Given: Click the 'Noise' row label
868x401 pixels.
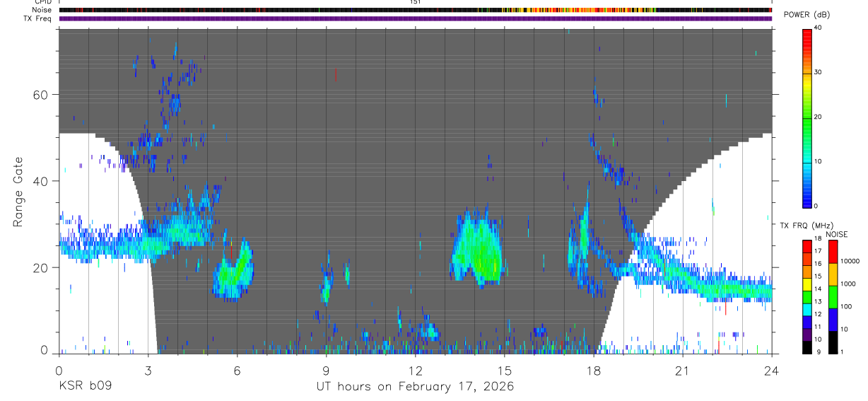Looking at the screenshot, I should [x=42, y=10].
